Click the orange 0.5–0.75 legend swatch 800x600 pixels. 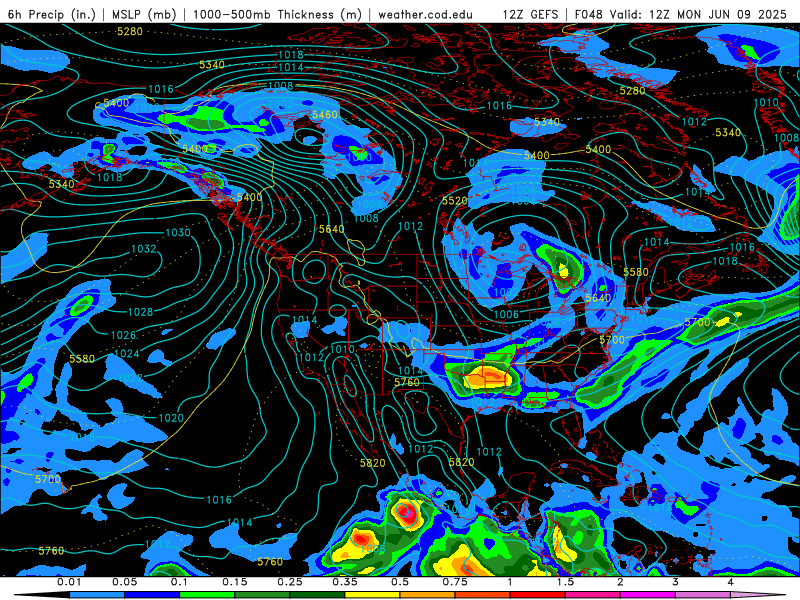[428, 595]
